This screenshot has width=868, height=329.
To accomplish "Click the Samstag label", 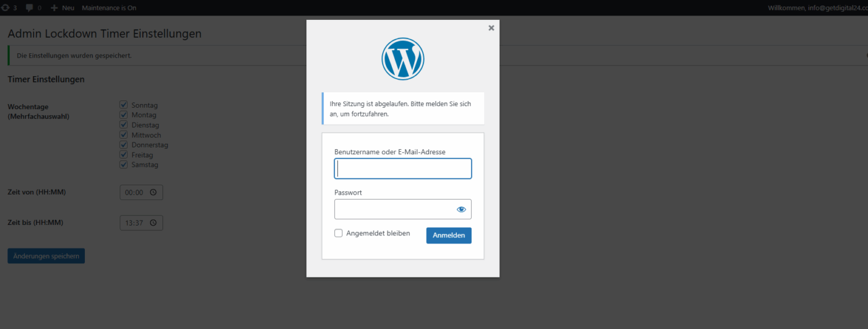I will tap(144, 165).
